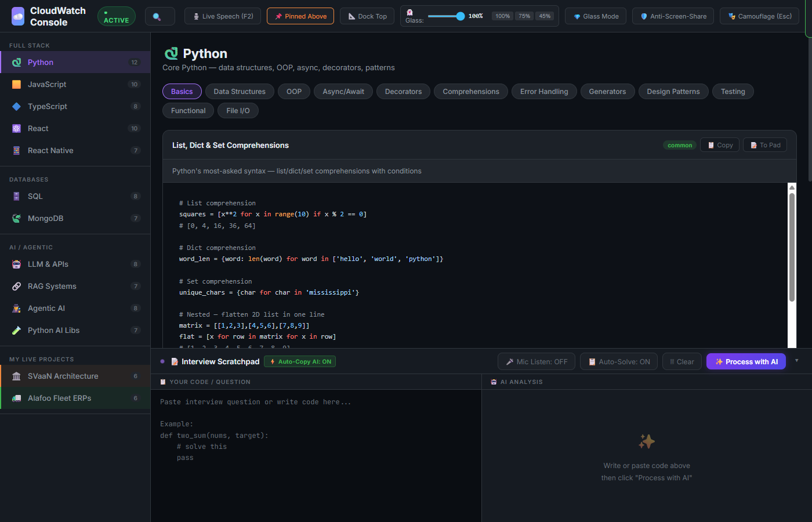This screenshot has height=522, width=812.
Task: Disable Auto-Solve
Action: click(619, 361)
